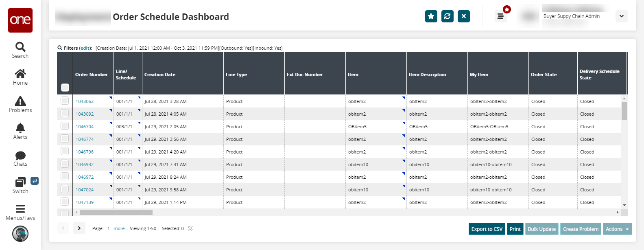
Task: Check the row checkbox for order 1043062
Action: tap(65, 101)
